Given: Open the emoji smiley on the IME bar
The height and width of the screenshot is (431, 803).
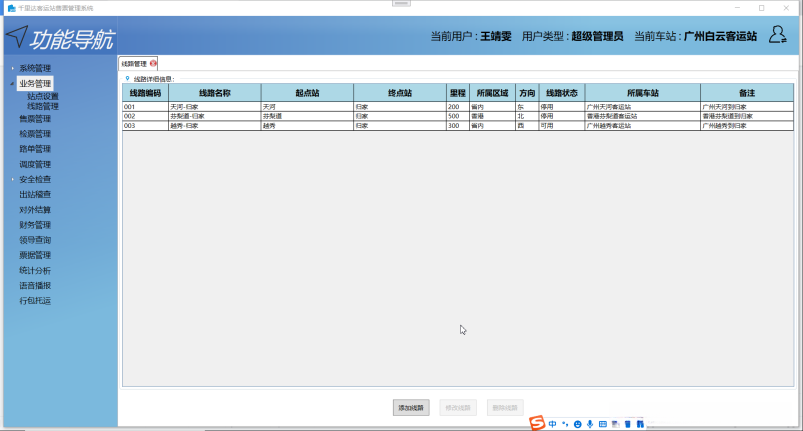Looking at the screenshot, I should click(x=578, y=424).
